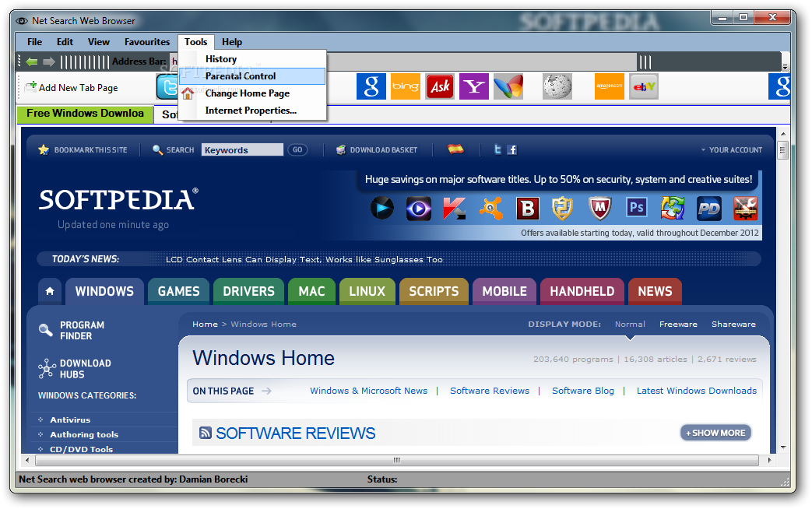Click the Kaspersky K software icon
The height and width of the screenshot is (509, 812).
coord(455,208)
